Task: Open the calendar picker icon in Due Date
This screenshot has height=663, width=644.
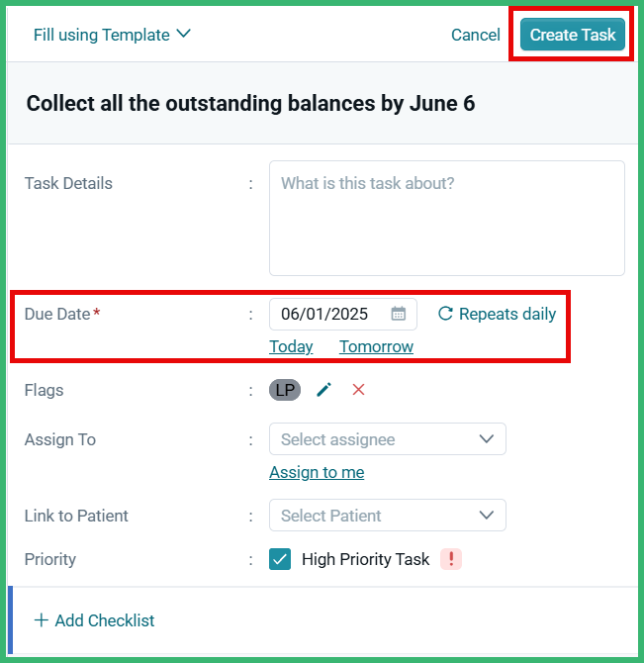Action: [x=398, y=314]
